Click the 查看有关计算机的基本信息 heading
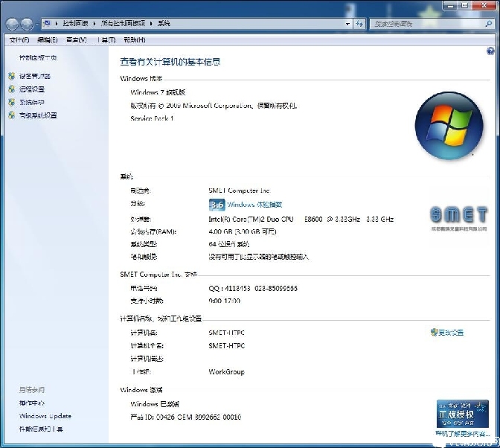 click(170, 62)
